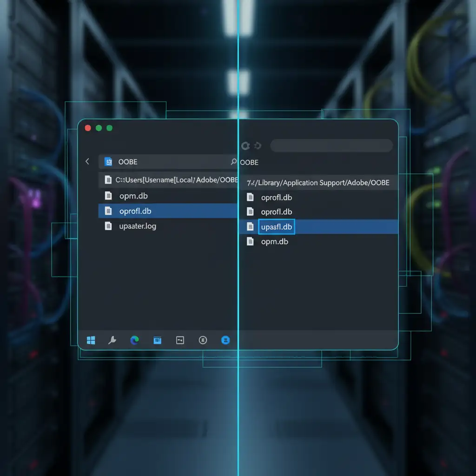Click the refresh icon left of search field
476x476 pixels.
[246, 146]
